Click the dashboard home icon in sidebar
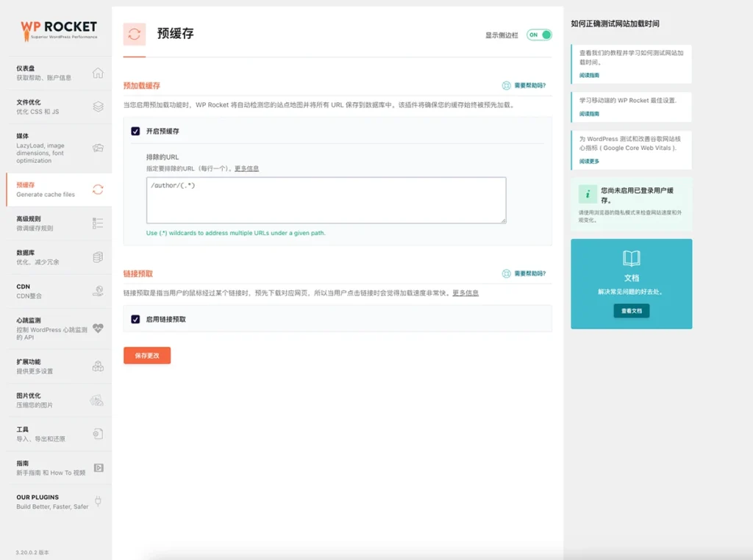 (98, 73)
